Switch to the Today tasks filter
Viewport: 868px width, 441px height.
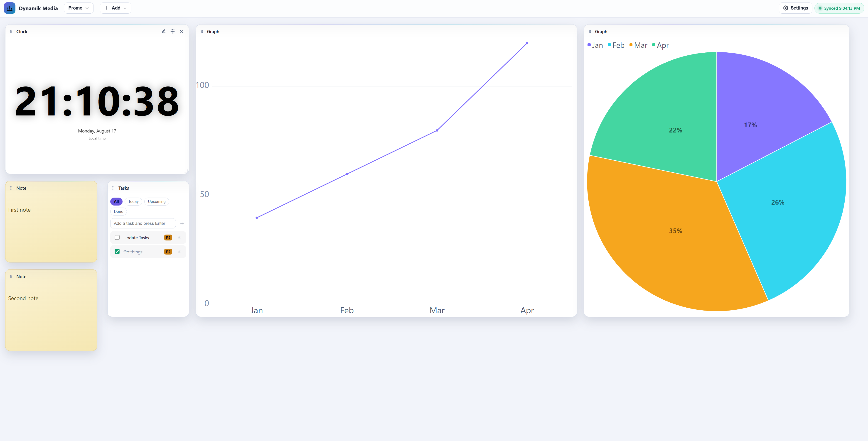click(133, 201)
